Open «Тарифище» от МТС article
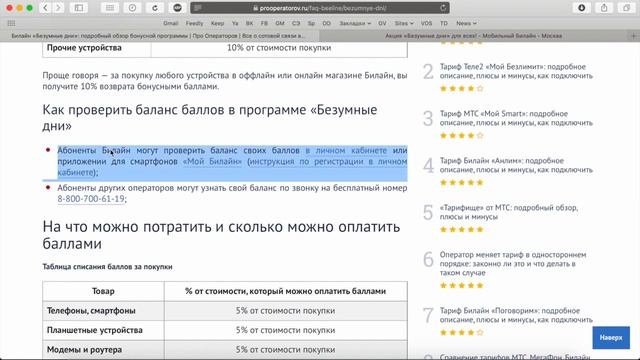Image resolution: width=640 pixels, height=360 pixels. (x=509, y=212)
